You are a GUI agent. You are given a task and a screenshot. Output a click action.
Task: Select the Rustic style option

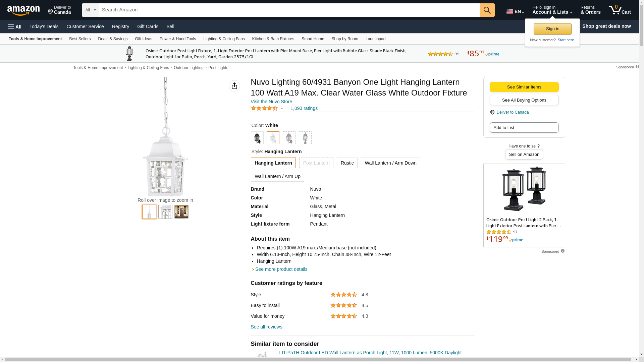pyautogui.click(x=347, y=163)
